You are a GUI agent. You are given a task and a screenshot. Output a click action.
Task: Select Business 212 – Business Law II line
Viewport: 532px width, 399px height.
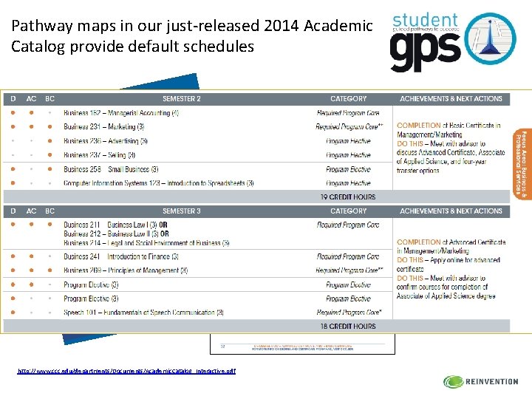(x=116, y=233)
